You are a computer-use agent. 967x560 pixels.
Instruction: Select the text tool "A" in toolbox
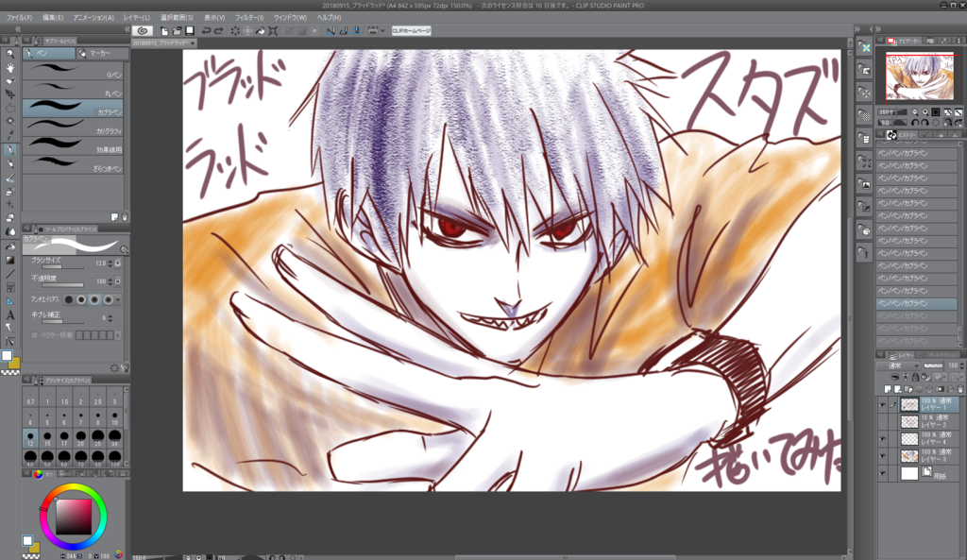(9, 315)
